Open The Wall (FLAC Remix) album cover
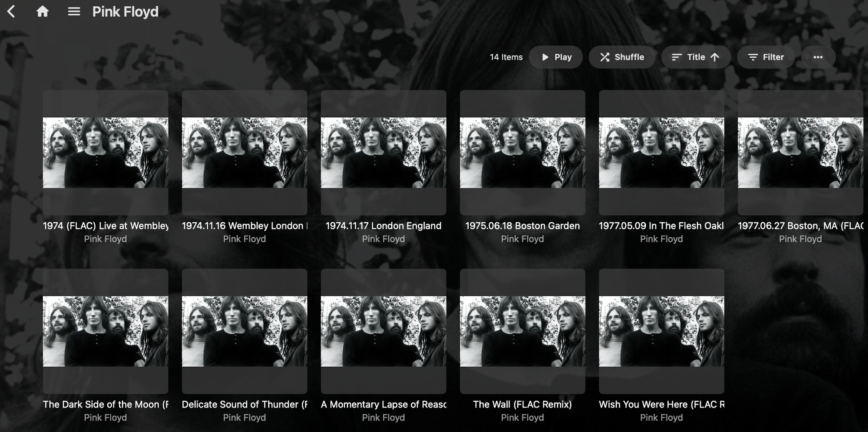Screen dimensions: 868x432 point(522,331)
